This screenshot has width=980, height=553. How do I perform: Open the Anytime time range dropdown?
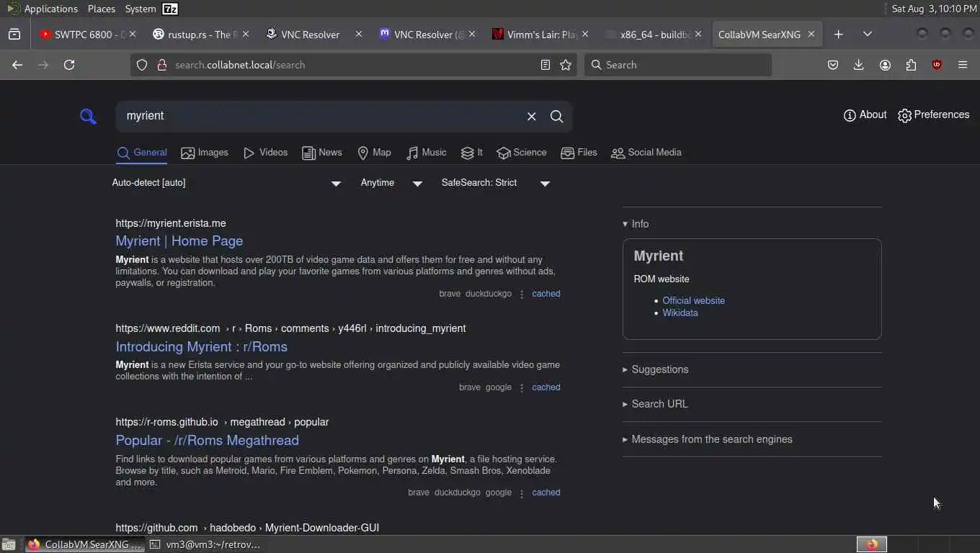click(x=391, y=183)
